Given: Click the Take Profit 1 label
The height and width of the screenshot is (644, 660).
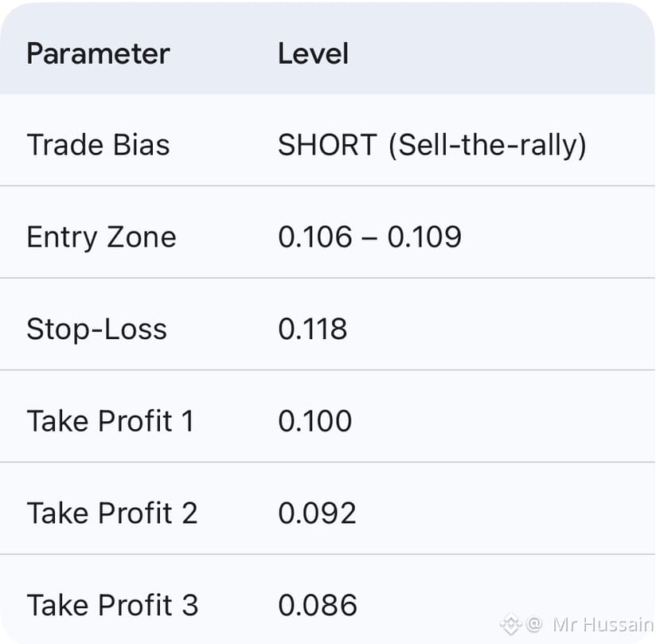Looking at the screenshot, I should pos(111,421).
